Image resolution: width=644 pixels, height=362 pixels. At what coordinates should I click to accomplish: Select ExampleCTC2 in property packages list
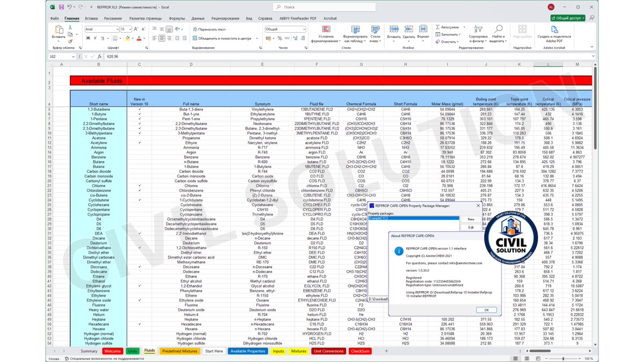tap(413, 219)
